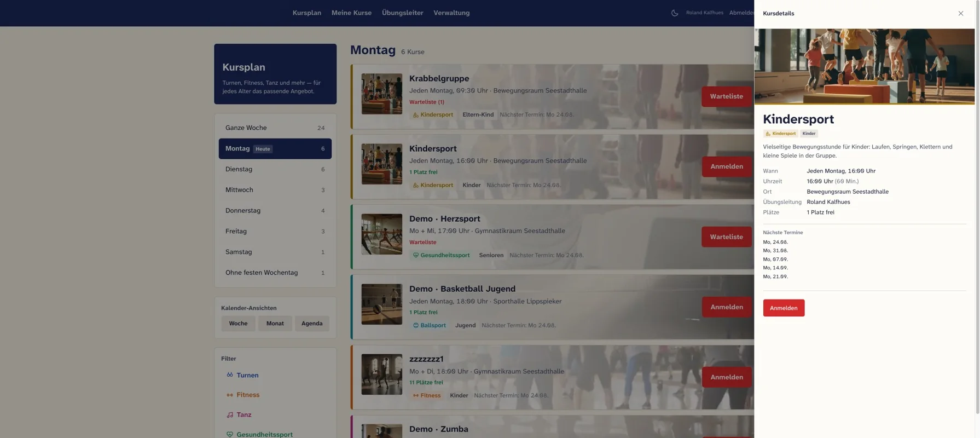This screenshot has width=980, height=438.
Task: Open the Demo · Basketball Jugend title
Action: 462,289
